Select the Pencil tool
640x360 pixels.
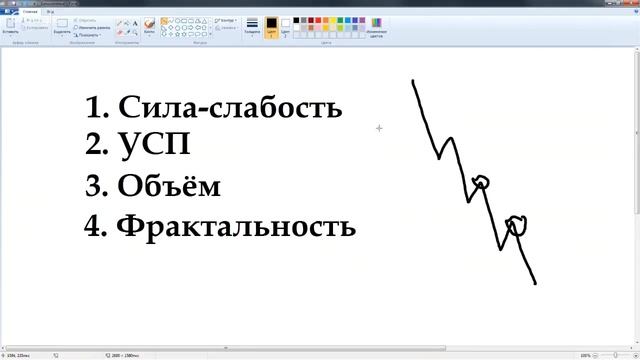coord(120,23)
